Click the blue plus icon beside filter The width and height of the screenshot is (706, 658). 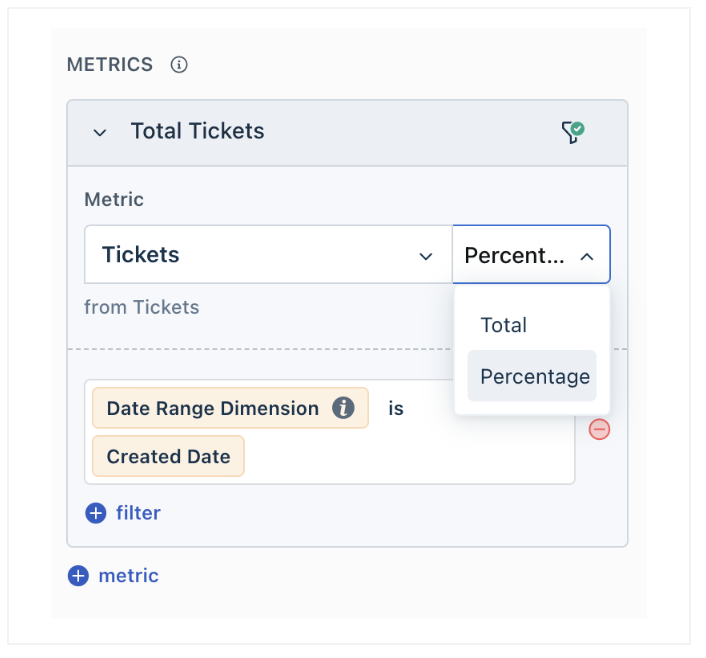point(96,513)
